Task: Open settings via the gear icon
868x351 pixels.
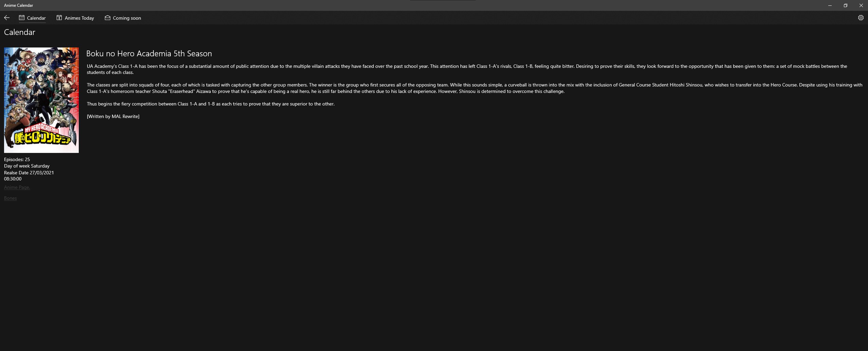Action: pos(861,18)
